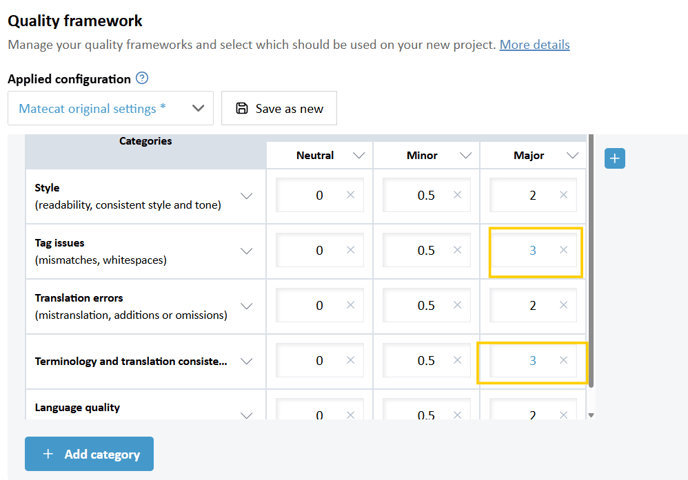Open the Minor severity column menu
688x480 pixels.
(465, 155)
